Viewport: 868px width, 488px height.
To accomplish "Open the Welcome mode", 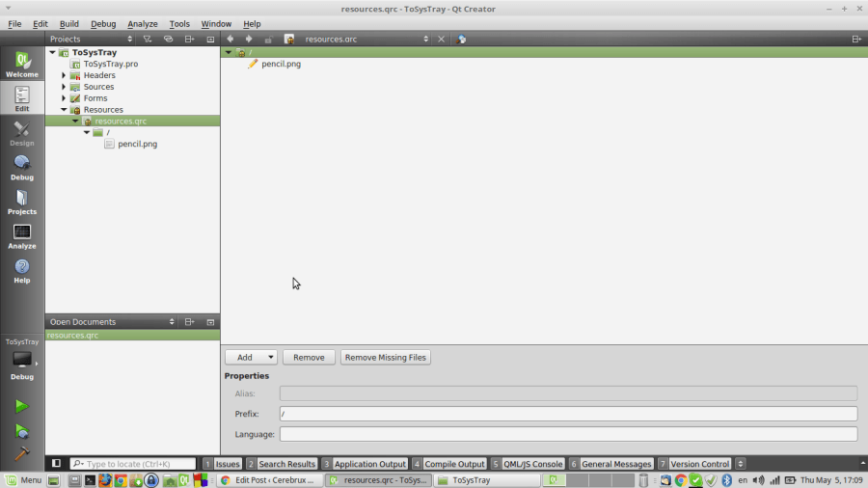I will click(x=22, y=65).
